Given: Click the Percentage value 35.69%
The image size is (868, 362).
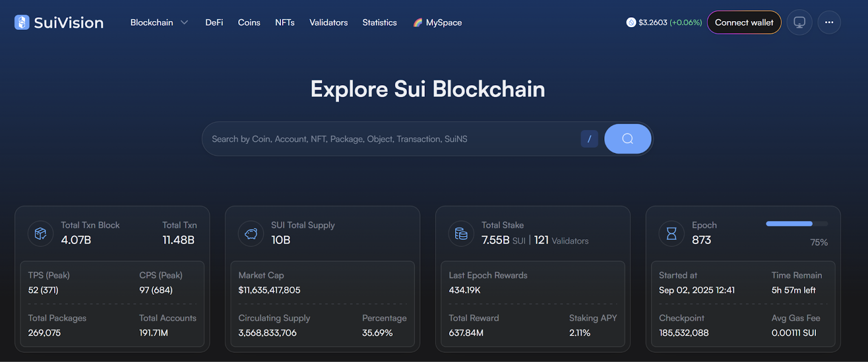Looking at the screenshot, I should (x=378, y=333).
